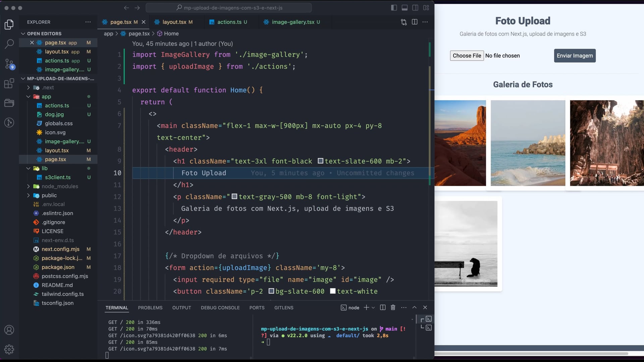Open the Manage settings gear

(9, 350)
